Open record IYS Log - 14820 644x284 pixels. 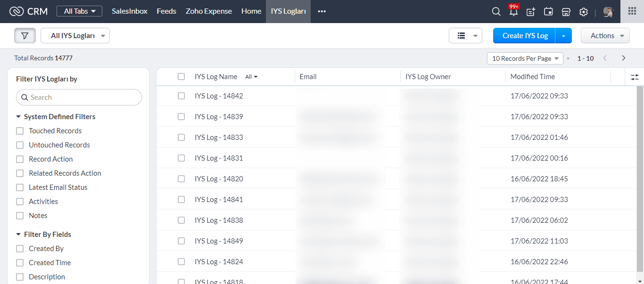click(x=219, y=179)
